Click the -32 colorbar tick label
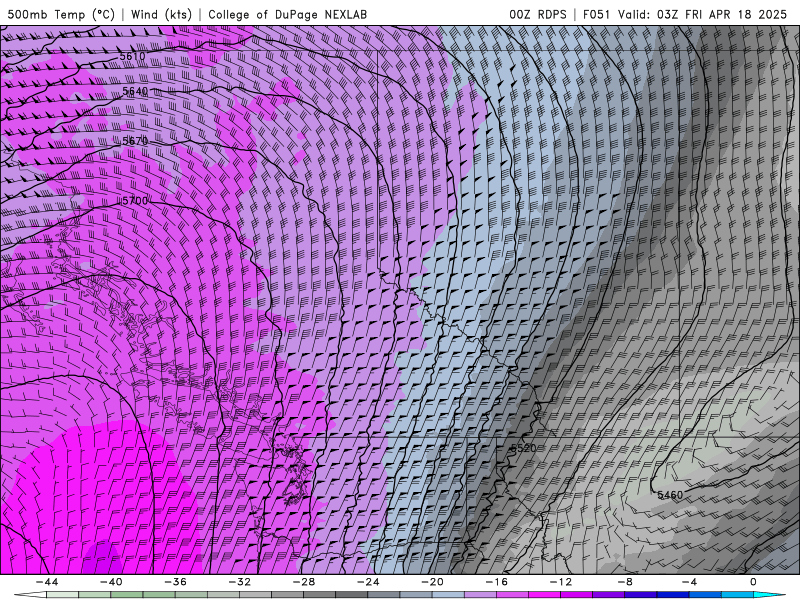Screen dimensions: 800x600 click(x=240, y=582)
